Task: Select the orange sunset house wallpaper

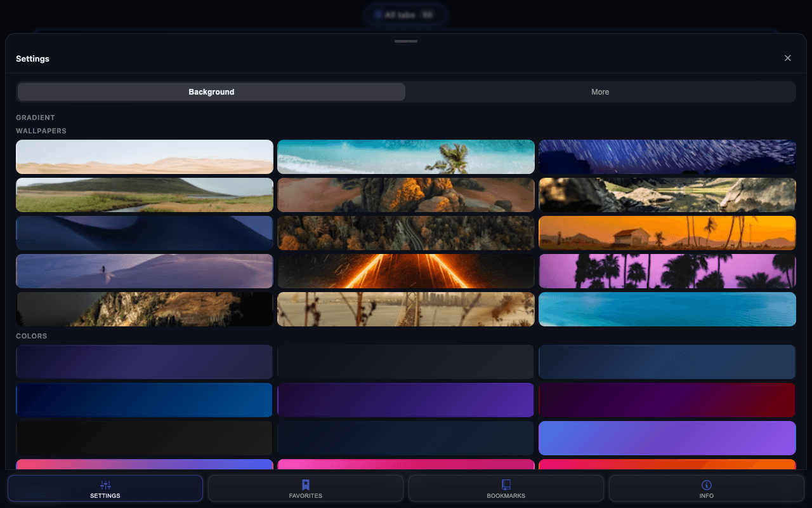Action: 667,233
